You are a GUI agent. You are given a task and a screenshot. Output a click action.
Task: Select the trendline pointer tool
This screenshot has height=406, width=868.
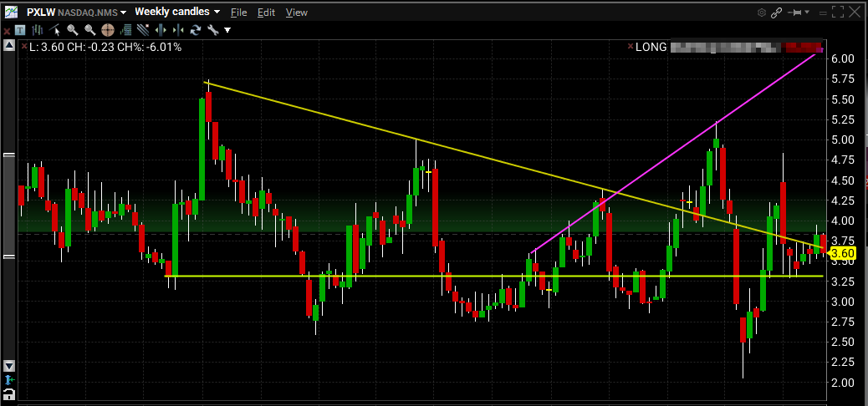coord(55,30)
